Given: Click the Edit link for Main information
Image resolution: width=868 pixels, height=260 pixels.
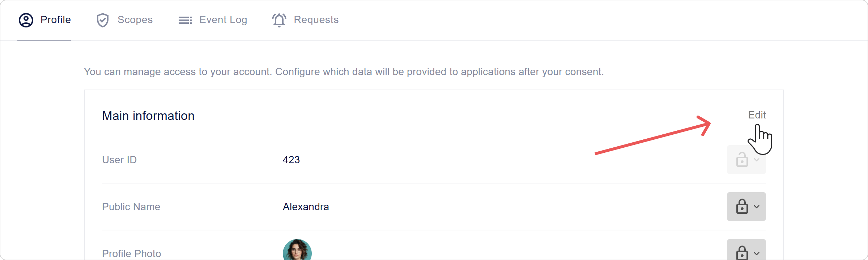Looking at the screenshot, I should pyautogui.click(x=757, y=115).
